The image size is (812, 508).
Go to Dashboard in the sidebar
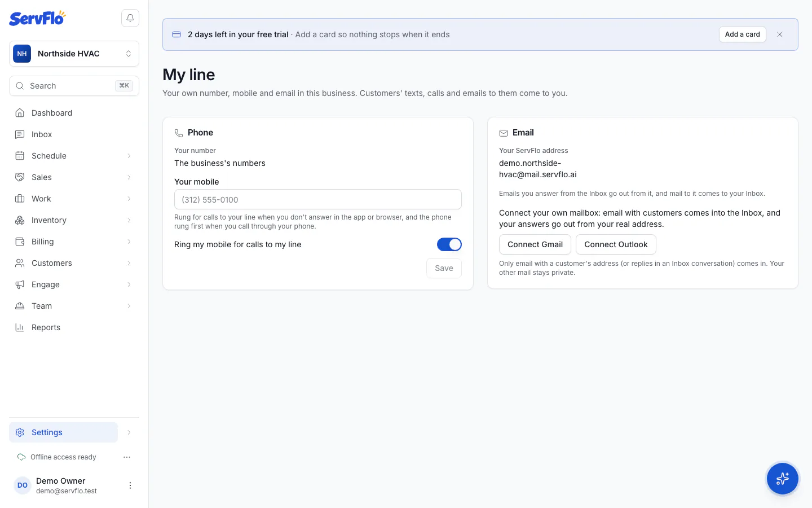[74, 113]
